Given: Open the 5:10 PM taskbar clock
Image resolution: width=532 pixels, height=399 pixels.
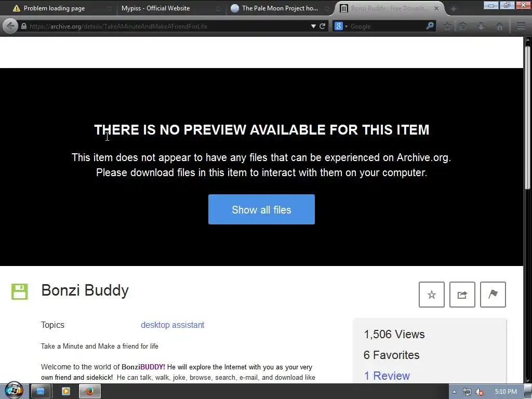Looking at the screenshot, I should point(506,392).
